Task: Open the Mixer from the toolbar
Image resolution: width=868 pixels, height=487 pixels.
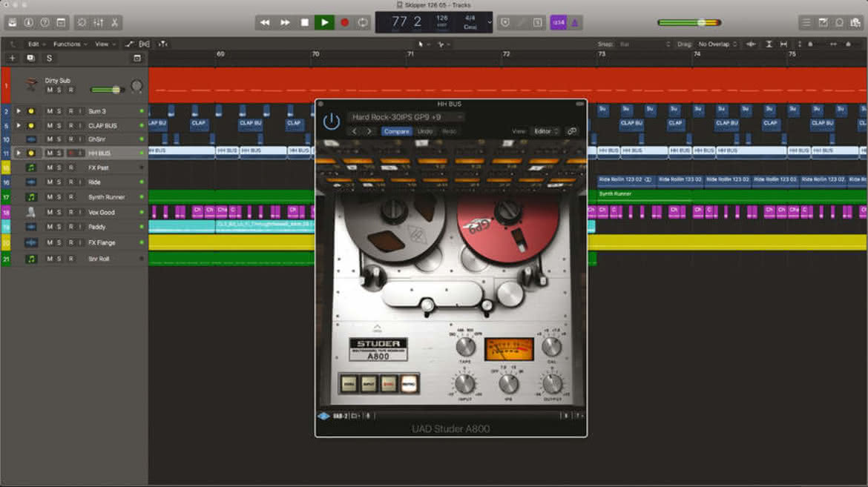Action: pyautogui.click(x=98, y=23)
